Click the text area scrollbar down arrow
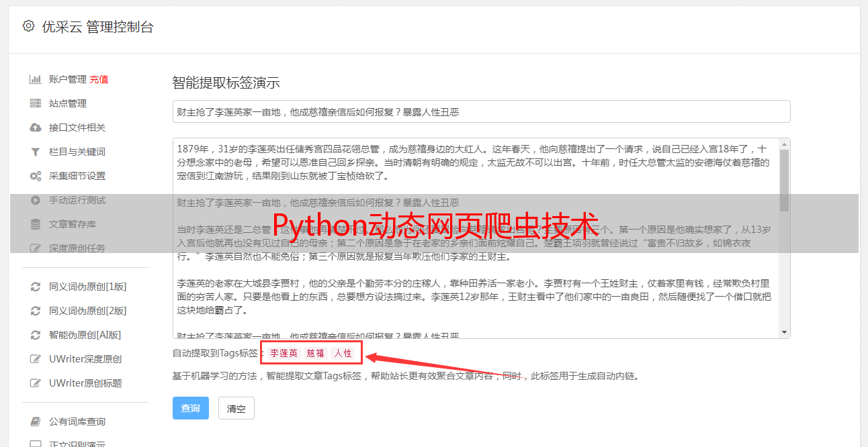The image size is (868, 447). coord(784,333)
